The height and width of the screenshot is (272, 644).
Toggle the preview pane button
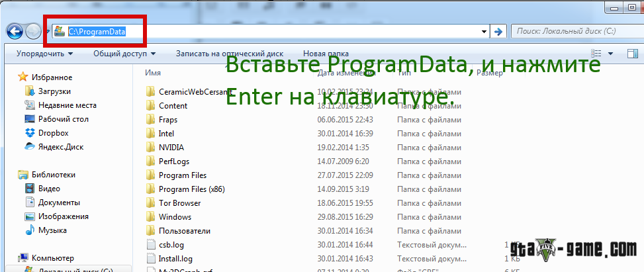[631, 54]
